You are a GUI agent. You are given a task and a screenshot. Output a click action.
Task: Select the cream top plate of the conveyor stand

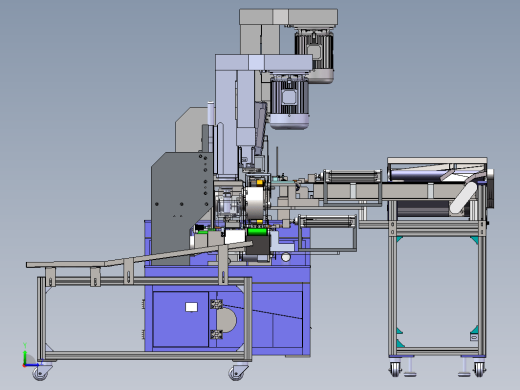[x=437, y=161]
